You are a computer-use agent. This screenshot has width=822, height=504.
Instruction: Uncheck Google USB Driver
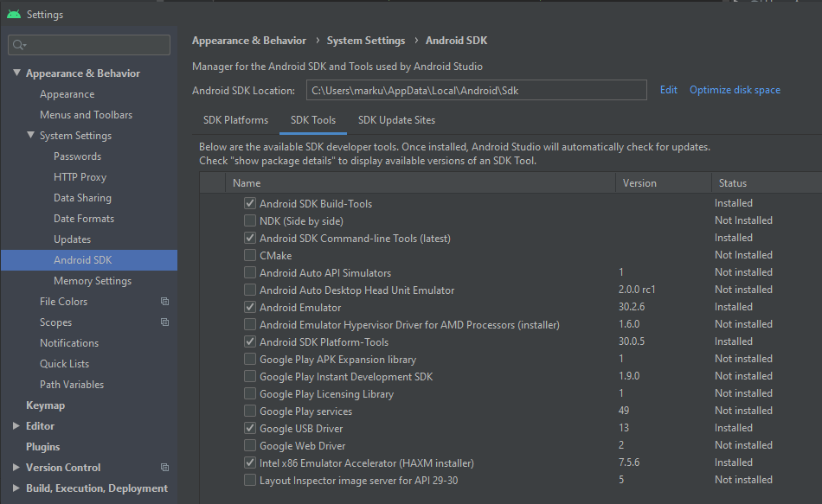[250, 428]
